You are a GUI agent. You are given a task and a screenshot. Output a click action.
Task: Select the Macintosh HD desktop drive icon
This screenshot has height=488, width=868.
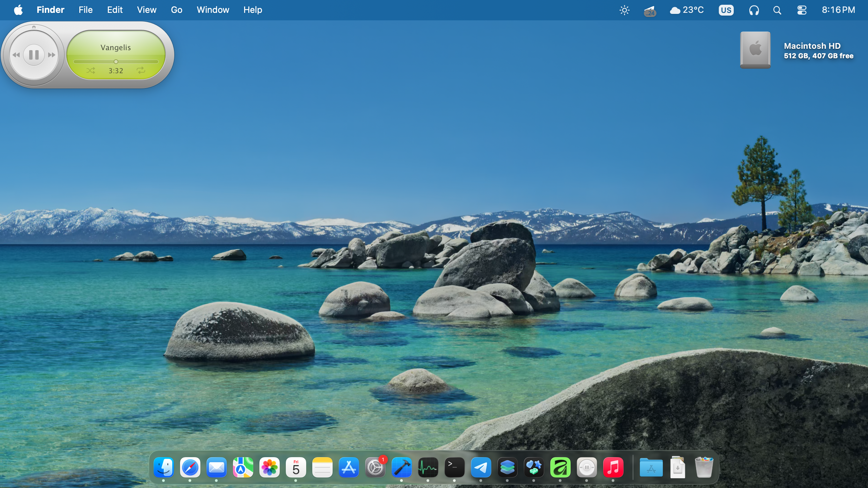tap(755, 50)
